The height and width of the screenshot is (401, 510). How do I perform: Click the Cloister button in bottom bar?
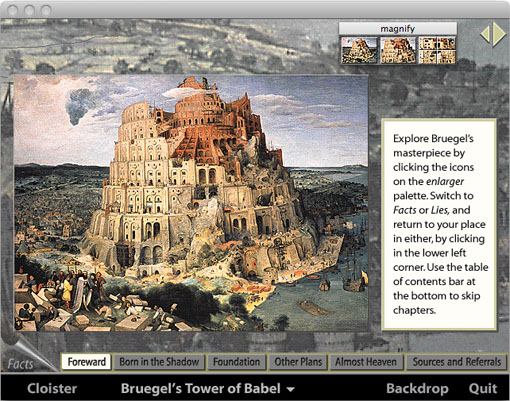(52, 389)
